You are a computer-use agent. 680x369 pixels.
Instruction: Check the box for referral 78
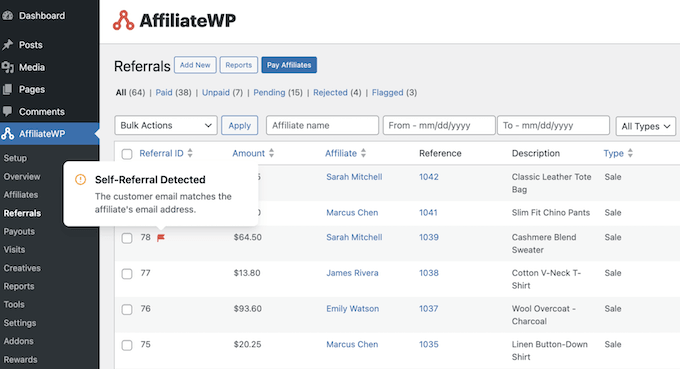pos(127,238)
